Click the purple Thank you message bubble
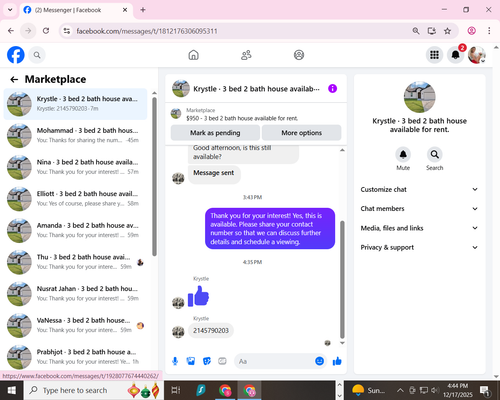Viewport: 500px width, 400px height. (270, 228)
